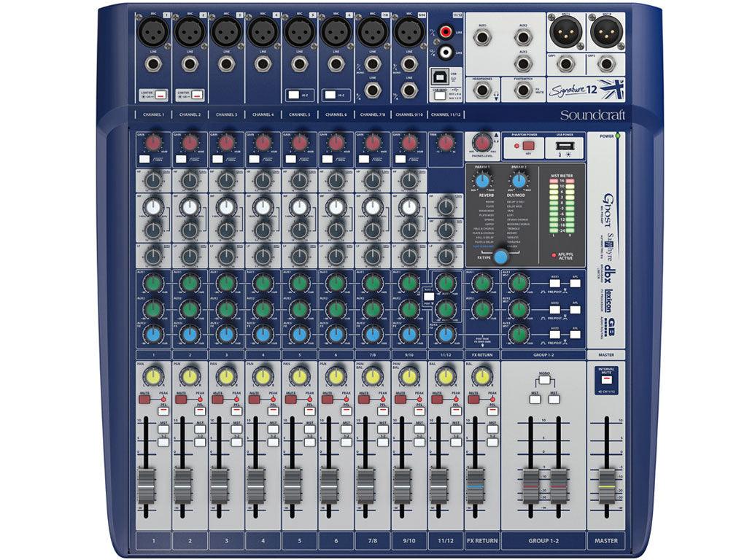
Task: Click the GRP1 XLR output connector
Action: (565, 64)
